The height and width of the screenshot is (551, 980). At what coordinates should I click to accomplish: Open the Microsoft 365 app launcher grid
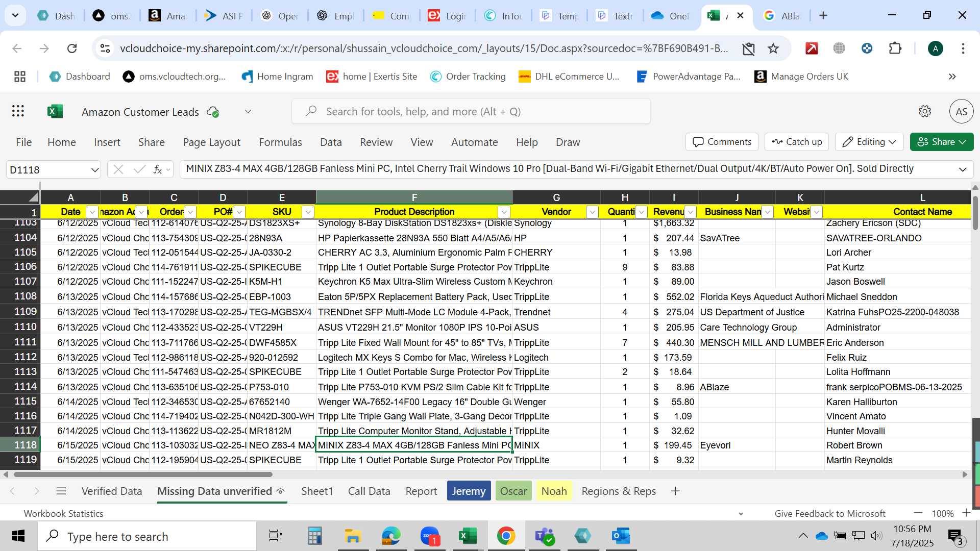(x=18, y=111)
